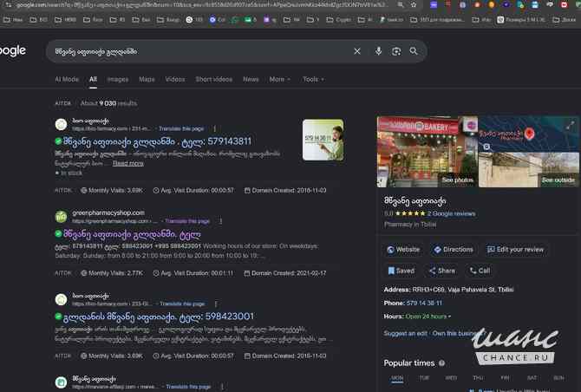The image size is (581, 392).
Task: Click the zoom magnifier icon in address bar
Action: [401, 5]
